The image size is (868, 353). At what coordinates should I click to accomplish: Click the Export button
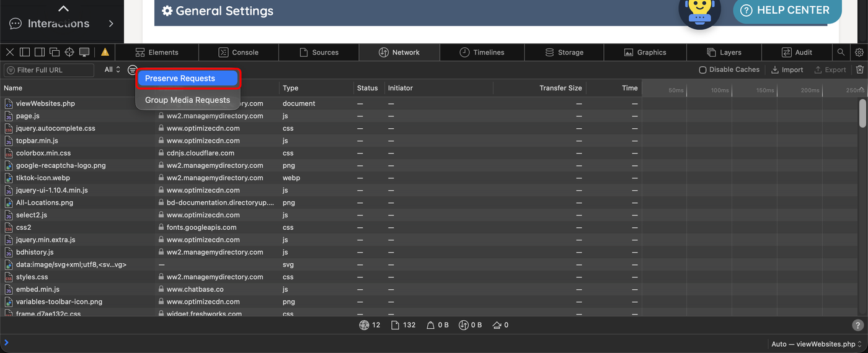click(x=830, y=70)
